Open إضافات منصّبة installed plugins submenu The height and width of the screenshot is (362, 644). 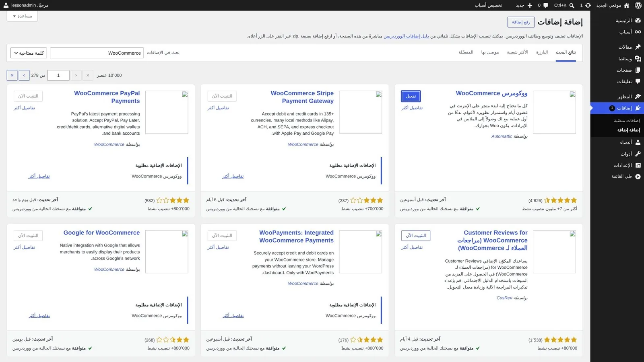(x=627, y=121)
